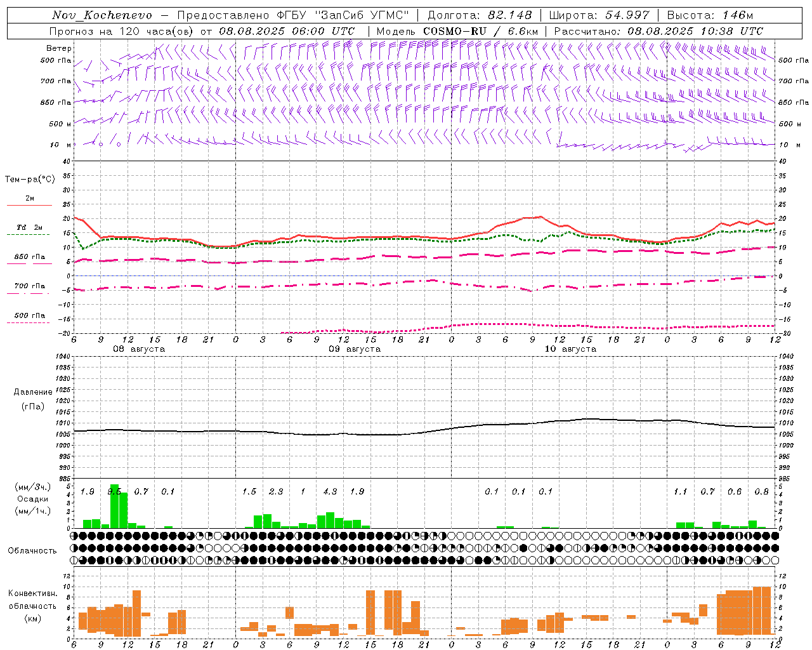Click the '10 августа' date label

point(570,349)
